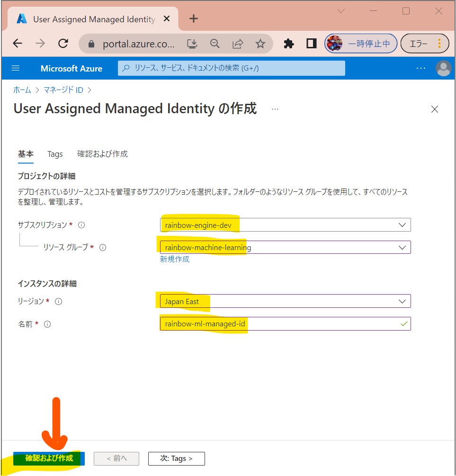Click the 次: Tags next button
This screenshot has height=476, width=456.
click(x=177, y=458)
